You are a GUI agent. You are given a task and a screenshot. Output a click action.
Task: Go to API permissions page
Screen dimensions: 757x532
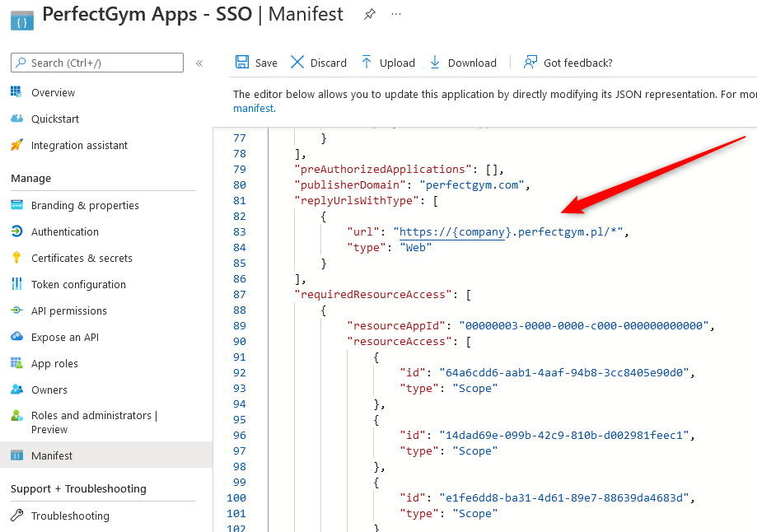coord(68,310)
